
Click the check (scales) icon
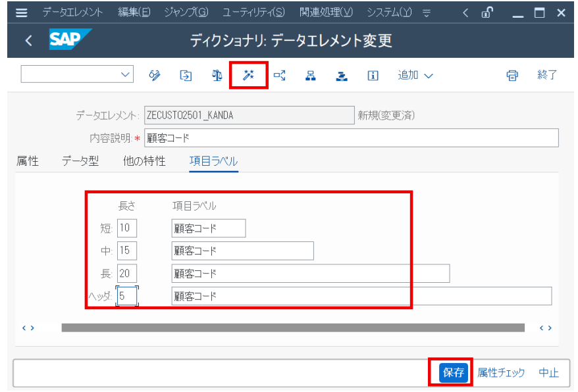[217, 76]
